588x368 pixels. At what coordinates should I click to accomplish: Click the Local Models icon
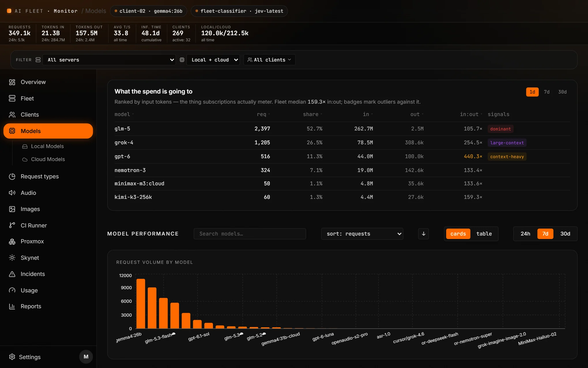[25, 147]
